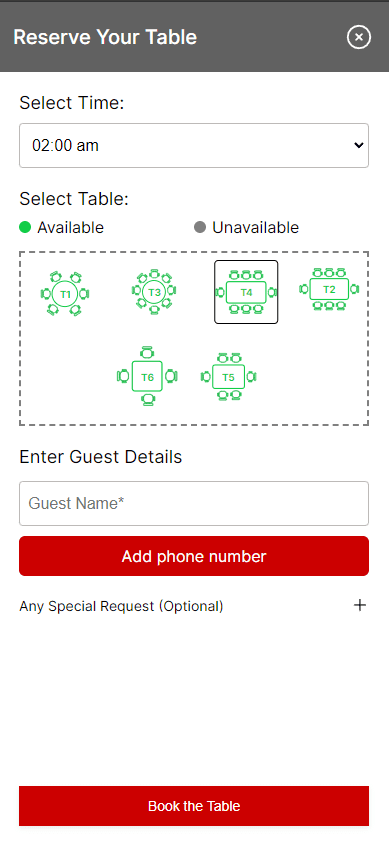Expand special request with plus icon
Screen dimensions: 389x842
359,606
